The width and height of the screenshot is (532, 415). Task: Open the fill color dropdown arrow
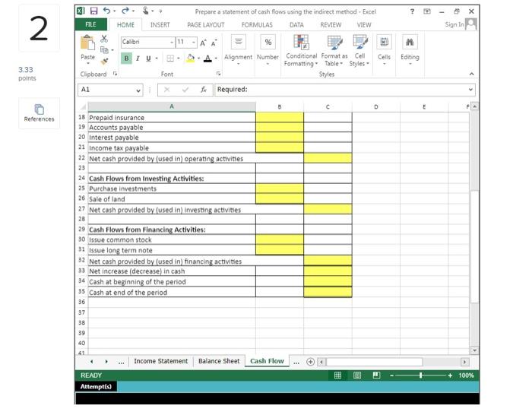pyautogui.click(x=198, y=59)
